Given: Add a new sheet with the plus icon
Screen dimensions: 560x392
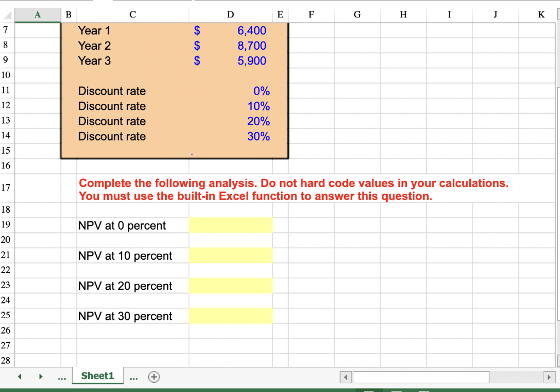Looking at the screenshot, I should click(x=153, y=376).
